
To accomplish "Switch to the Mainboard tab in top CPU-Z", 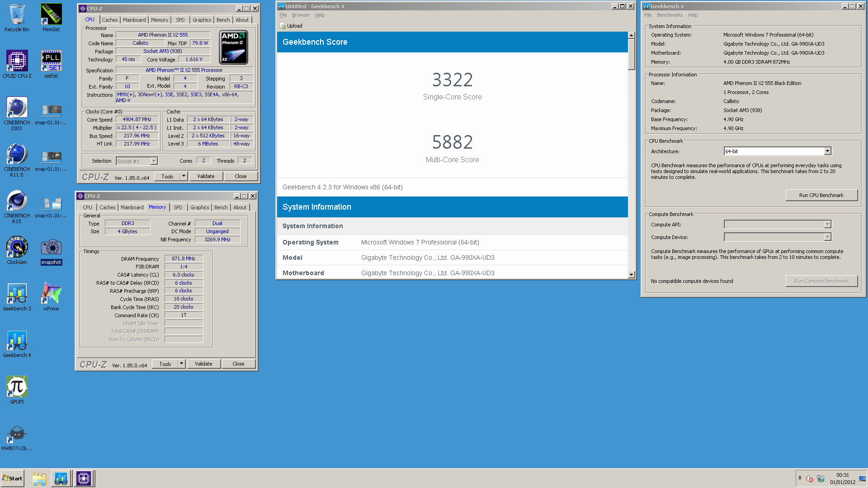I will point(134,20).
